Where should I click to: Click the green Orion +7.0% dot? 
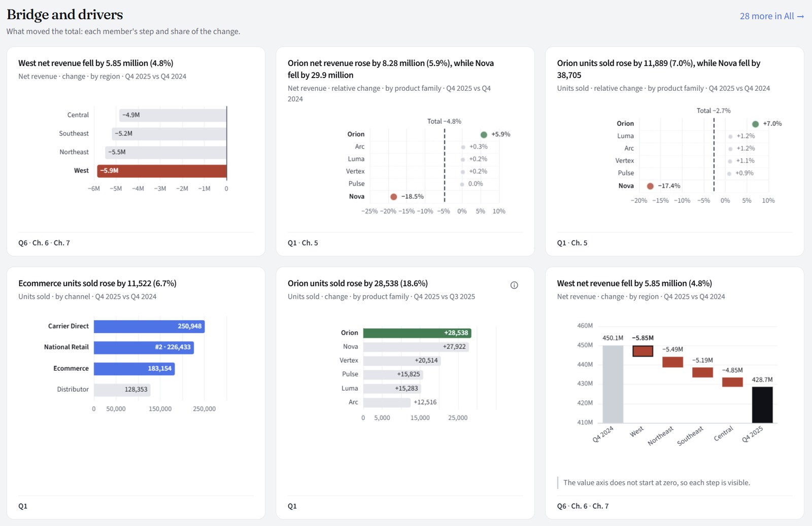(755, 124)
